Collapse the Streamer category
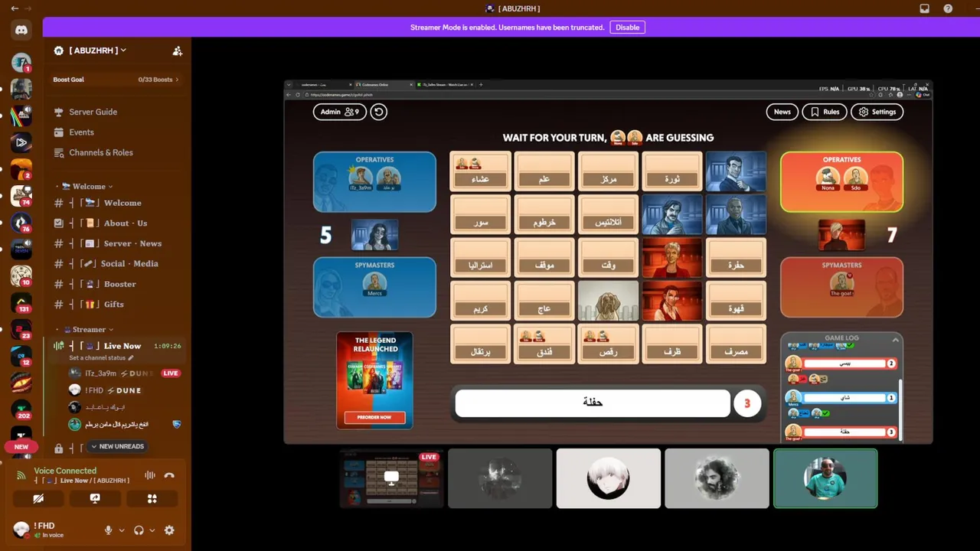980x551 pixels. pos(89,330)
